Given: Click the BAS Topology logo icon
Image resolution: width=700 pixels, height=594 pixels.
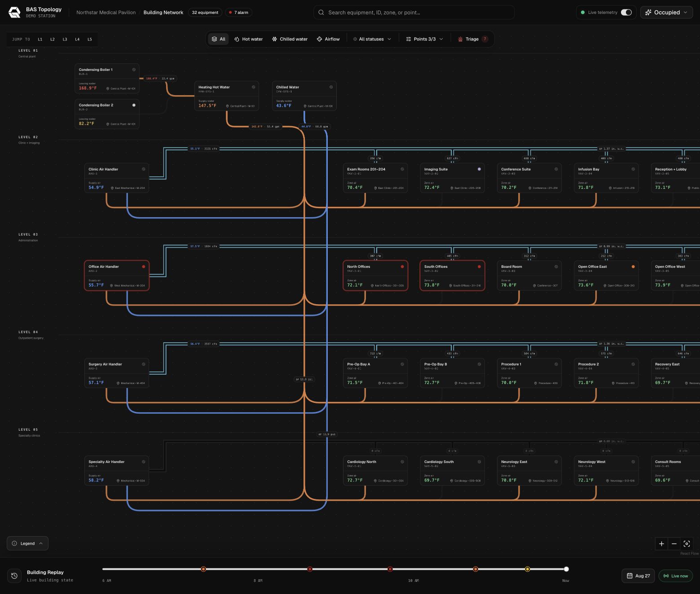Looking at the screenshot, I should click(x=14, y=13).
